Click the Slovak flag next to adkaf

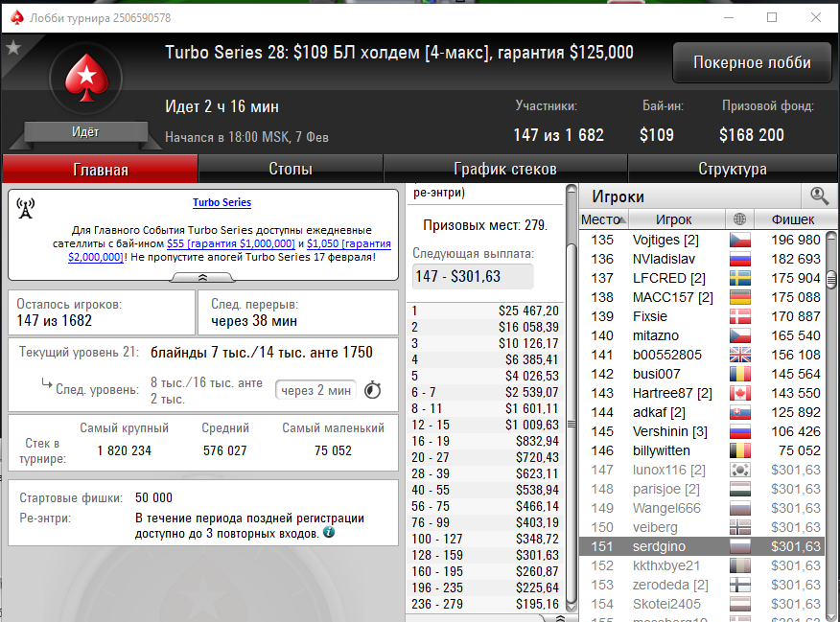coord(740,413)
